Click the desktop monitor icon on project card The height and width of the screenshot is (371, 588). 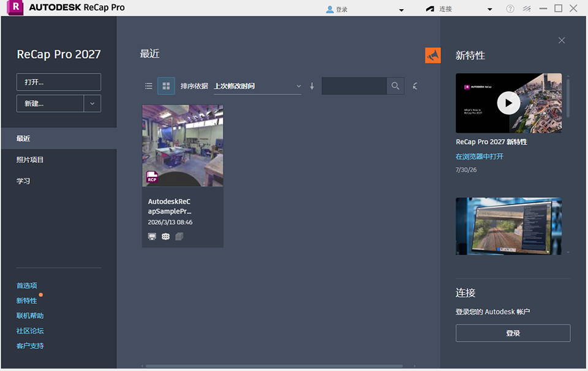click(x=152, y=236)
